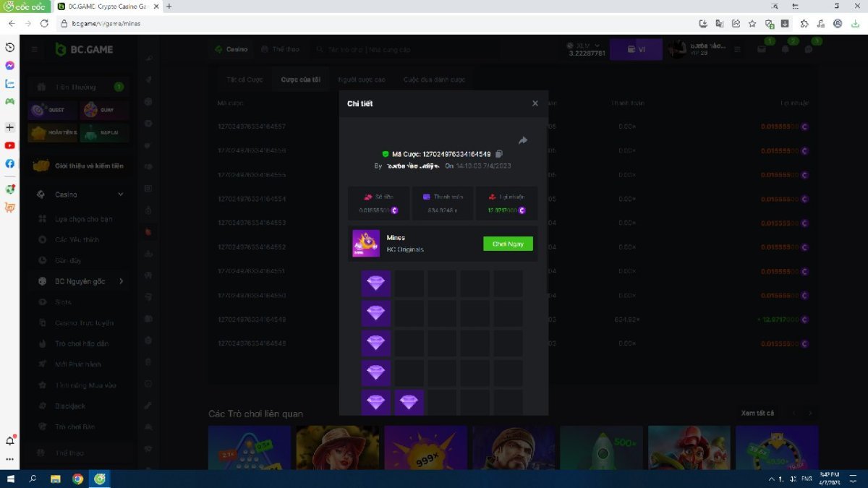The width and height of the screenshot is (868, 488).
Task: Click the top-left diamond tile in grid
Action: pyautogui.click(x=376, y=283)
